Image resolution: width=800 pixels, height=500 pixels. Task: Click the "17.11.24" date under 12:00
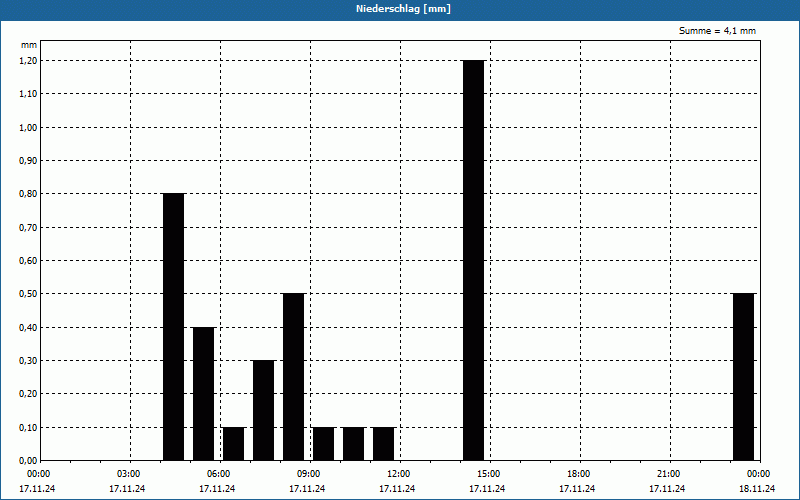pyautogui.click(x=397, y=488)
